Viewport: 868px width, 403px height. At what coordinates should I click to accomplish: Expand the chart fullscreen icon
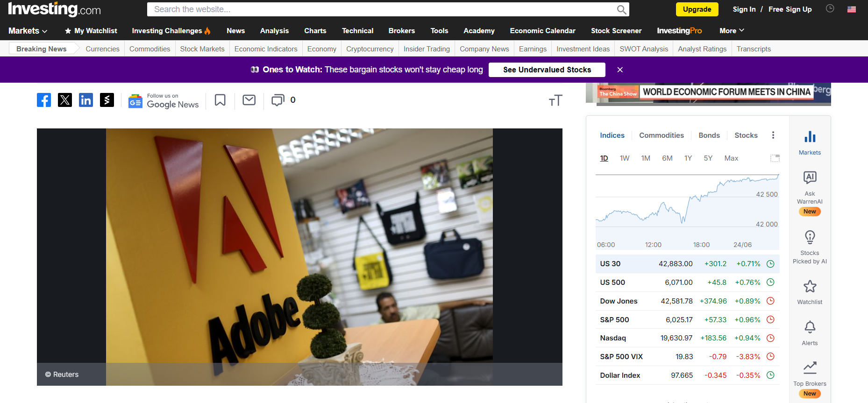tap(775, 158)
